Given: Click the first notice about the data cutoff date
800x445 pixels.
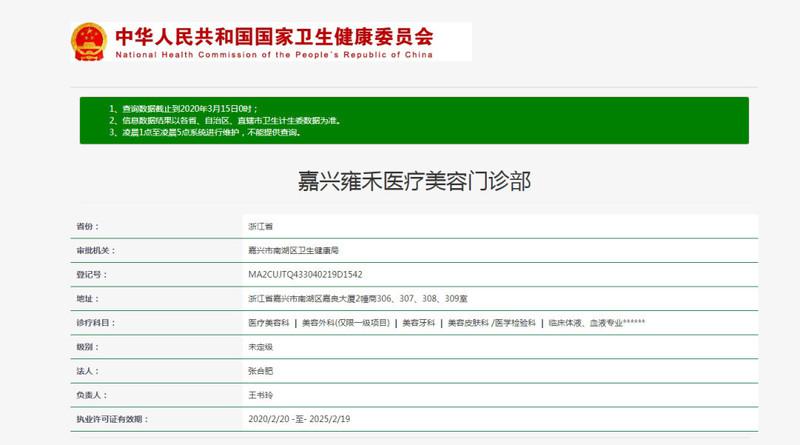Looking at the screenshot, I should [x=189, y=108].
